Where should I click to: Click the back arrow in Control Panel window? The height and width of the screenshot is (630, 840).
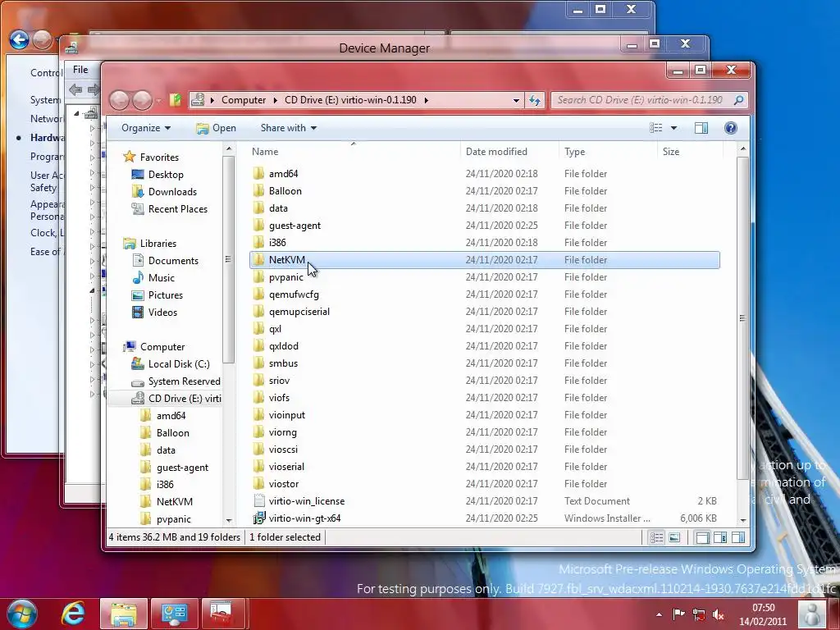coord(20,39)
